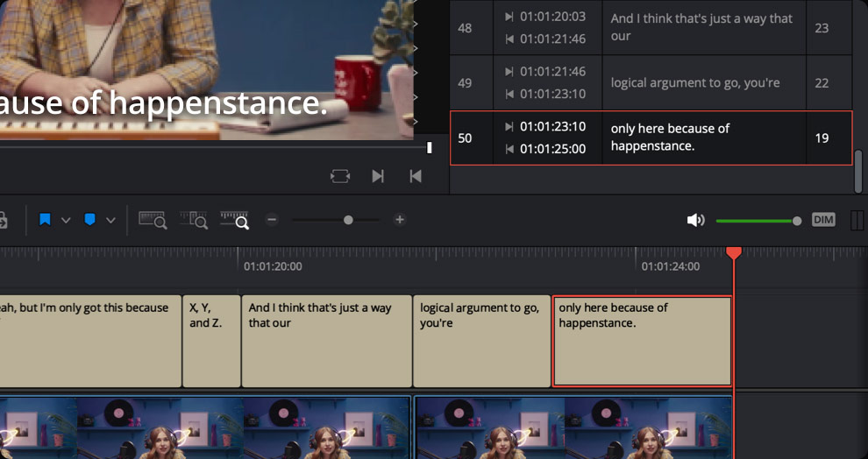The image size is (868, 459).
Task: Open the flag color dropdown arrow
Action: pyautogui.click(x=66, y=220)
